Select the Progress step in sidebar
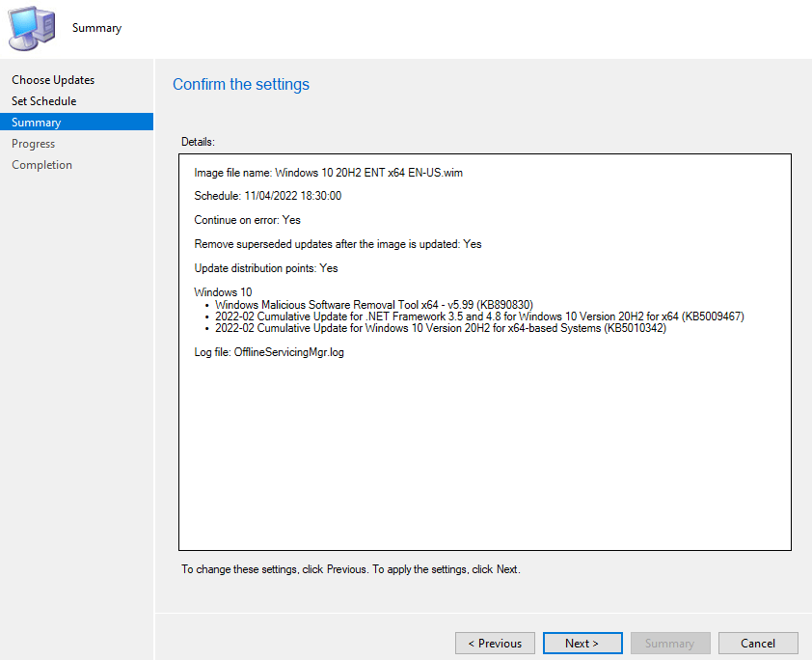This screenshot has height=660, width=812. pyautogui.click(x=34, y=144)
